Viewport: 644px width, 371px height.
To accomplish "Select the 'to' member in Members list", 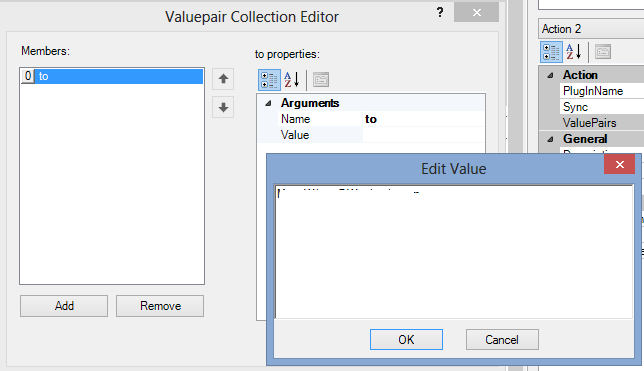I will (x=112, y=76).
